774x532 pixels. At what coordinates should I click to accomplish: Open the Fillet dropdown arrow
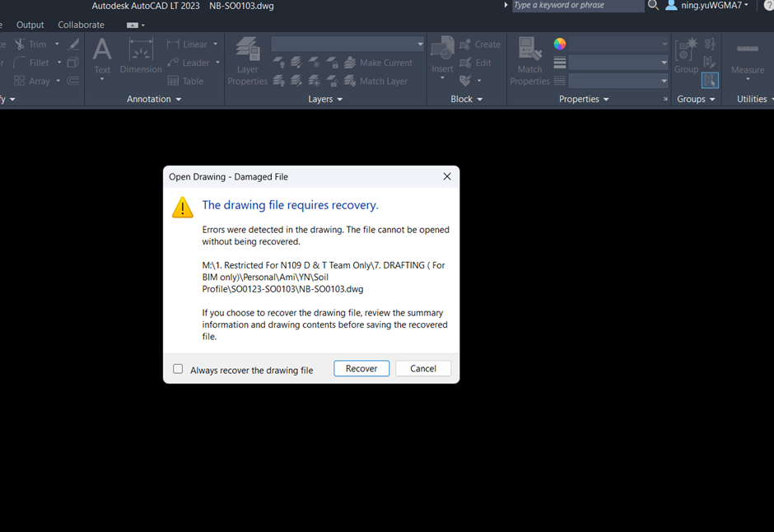(59, 63)
